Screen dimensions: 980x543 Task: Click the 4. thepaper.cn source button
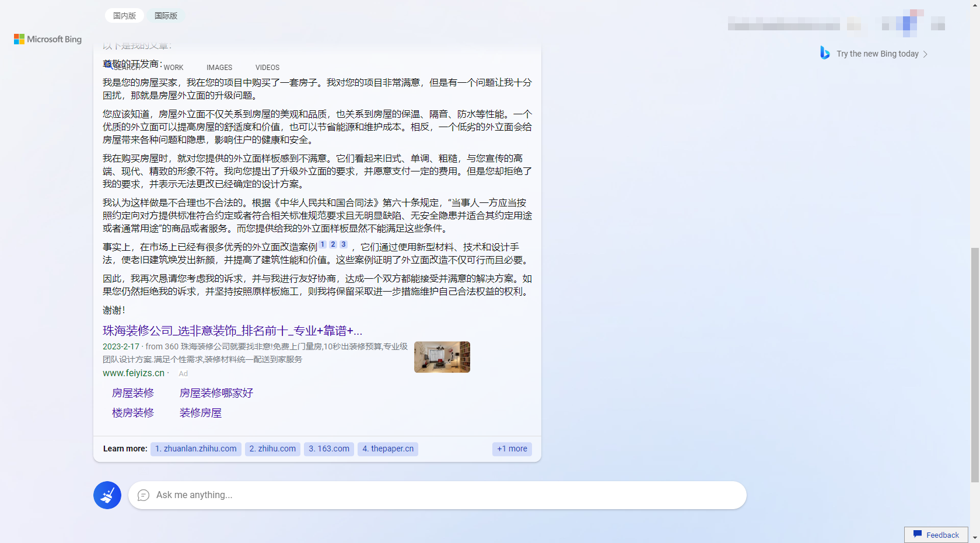click(387, 449)
